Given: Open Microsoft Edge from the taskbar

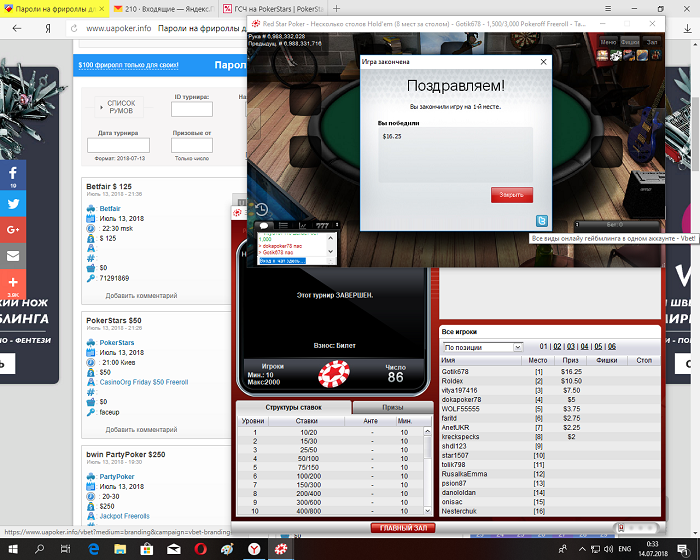Looking at the screenshot, I should tap(93, 549).
